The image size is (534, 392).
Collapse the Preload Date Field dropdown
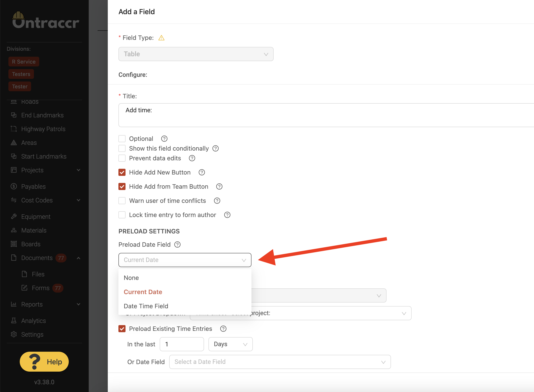point(185,260)
